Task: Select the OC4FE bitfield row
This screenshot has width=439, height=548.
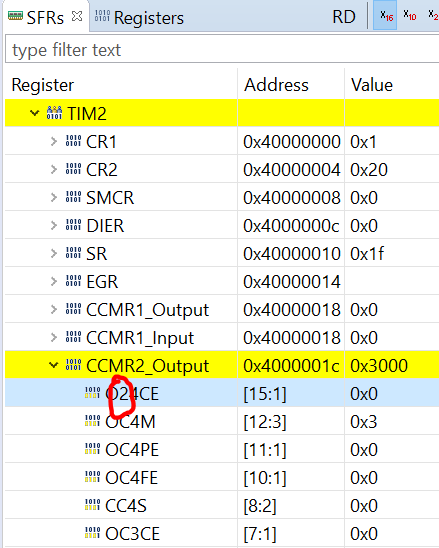Action: pyautogui.click(x=222, y=477)
